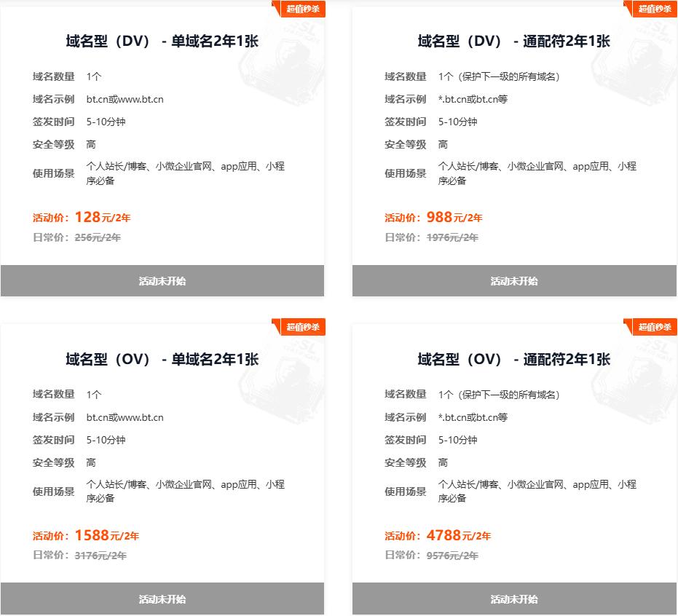Screen dimensions: 678x616
Task: Click the 128元/2年 activity price
Action: tap(103, 217)
